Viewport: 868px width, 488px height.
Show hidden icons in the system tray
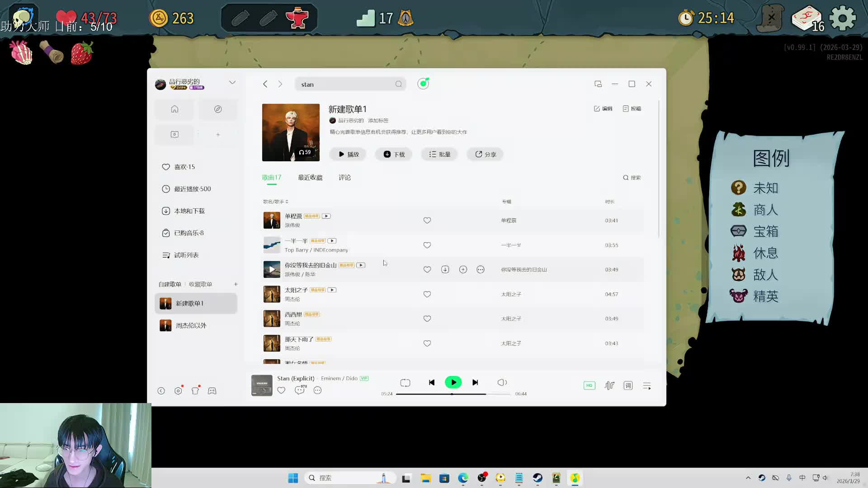[x=748, y=478]
